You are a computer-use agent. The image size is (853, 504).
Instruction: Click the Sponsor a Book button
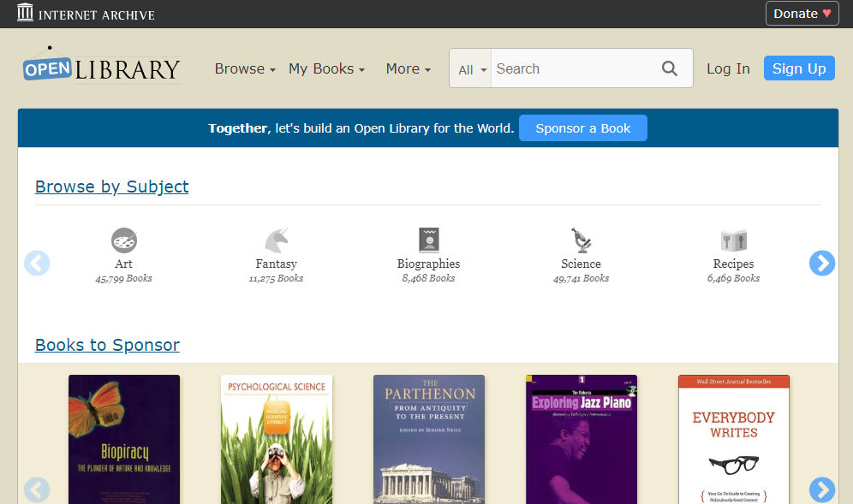583,128
